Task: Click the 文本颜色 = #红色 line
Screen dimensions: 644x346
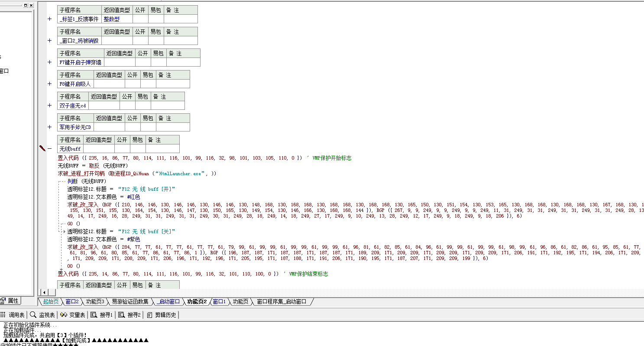Action: (104, 196)
